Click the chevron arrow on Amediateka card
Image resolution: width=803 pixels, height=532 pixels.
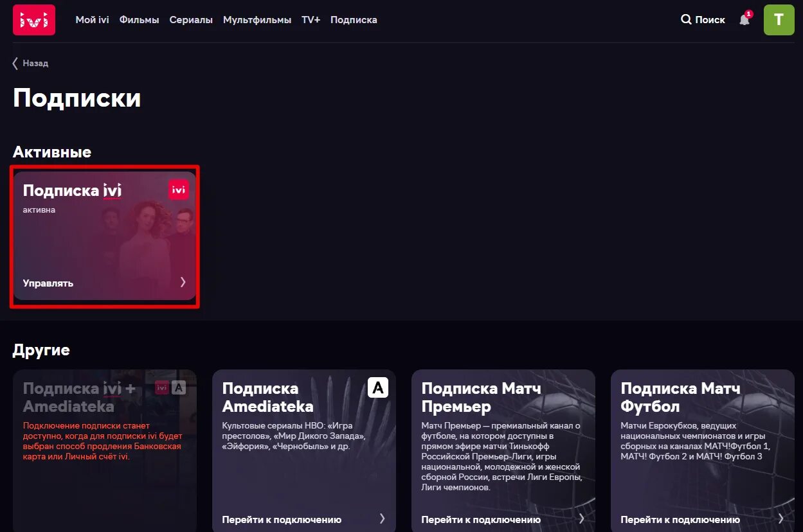point(382,519)
